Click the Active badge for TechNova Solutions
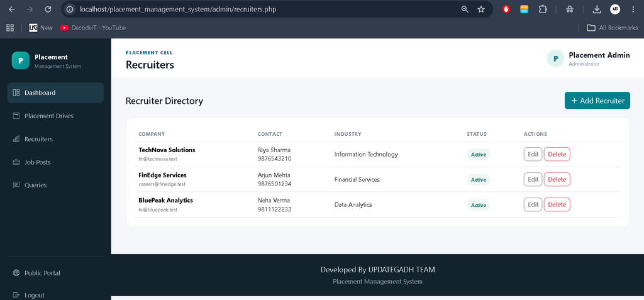Screen dimensions: 644x300 479,155
